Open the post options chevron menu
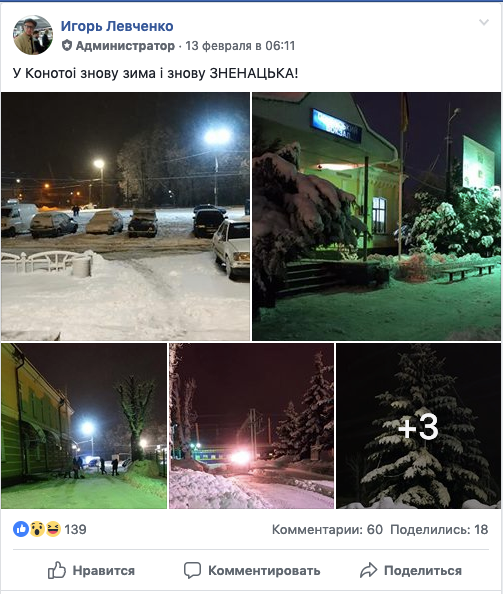This screenshot has width=503, height=594. (x=484, y=22)
